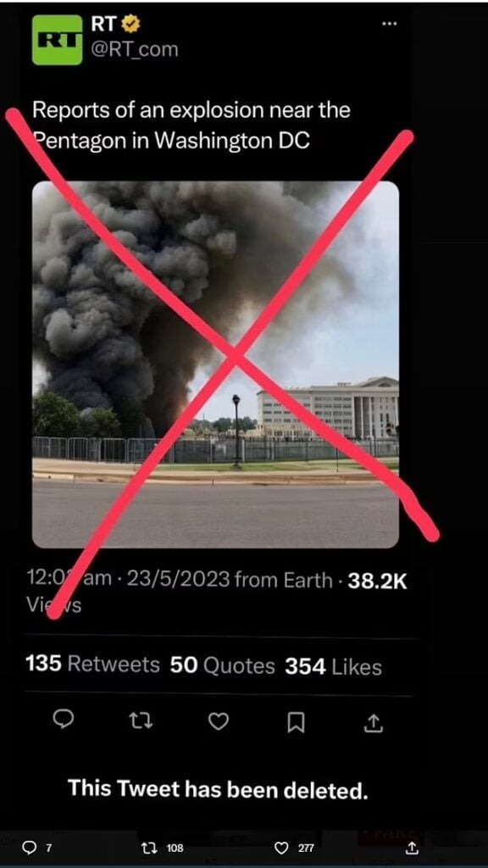Click the retweet icon under stats
The image size is (488, 868).
pos(141,721)
